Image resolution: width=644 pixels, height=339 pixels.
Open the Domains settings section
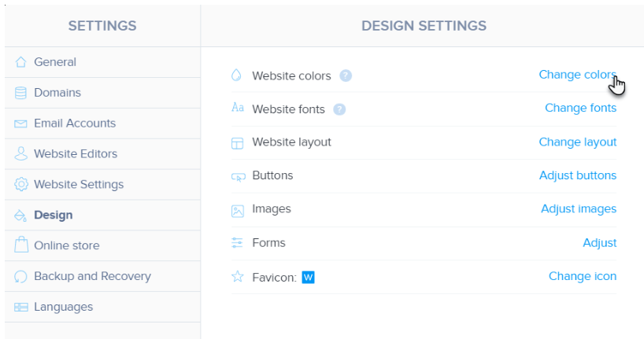tap(102, 93)
